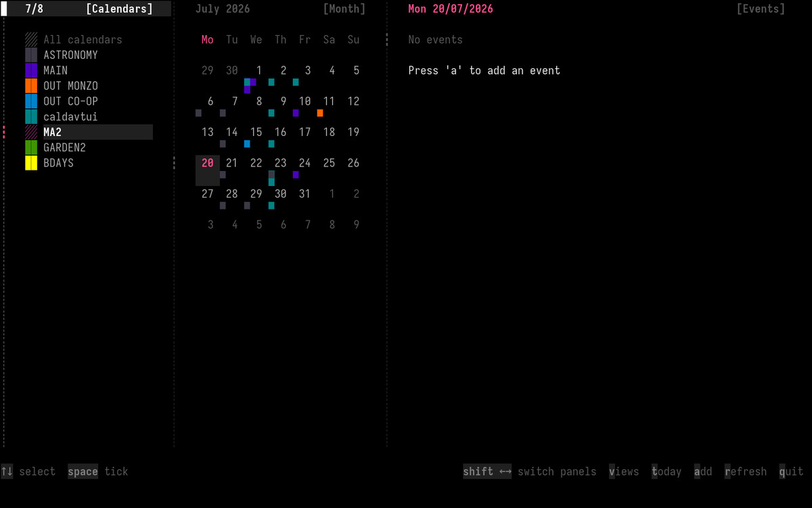Click the refresh shortcut in footer
This screenshot has width=812, height=508.
(x=746, y=471)
